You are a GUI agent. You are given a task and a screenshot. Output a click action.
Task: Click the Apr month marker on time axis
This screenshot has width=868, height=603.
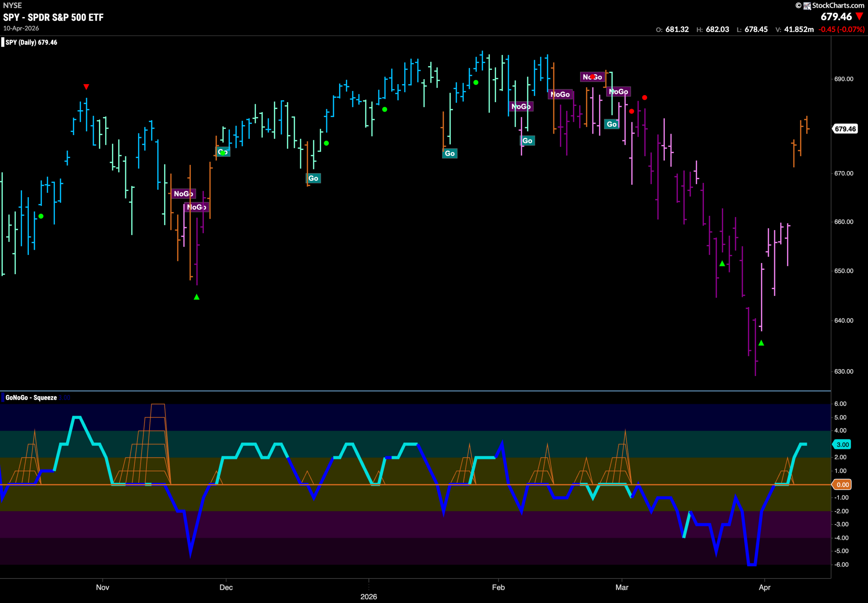pos(765,587)
